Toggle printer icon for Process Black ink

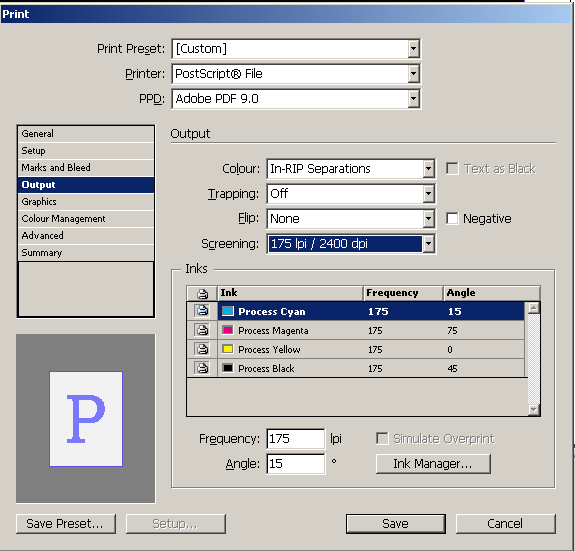coord(202,368)
